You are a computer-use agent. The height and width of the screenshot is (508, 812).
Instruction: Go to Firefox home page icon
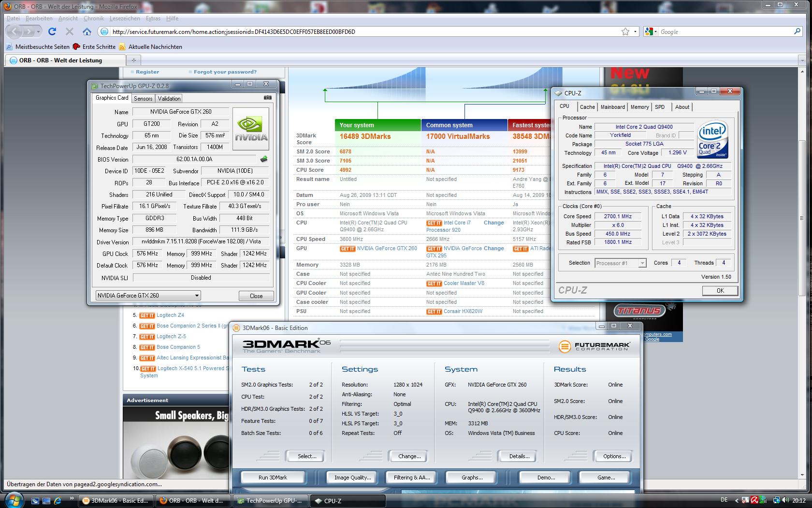tap(87, 31)
